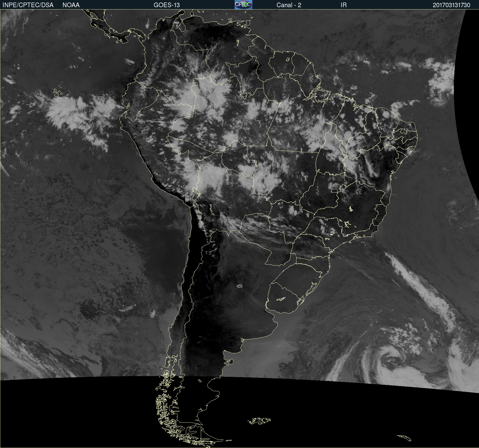This screenshot has width=479, height=448.
Task: Click the CPTEC logo in header
Action: coord(243,5)
